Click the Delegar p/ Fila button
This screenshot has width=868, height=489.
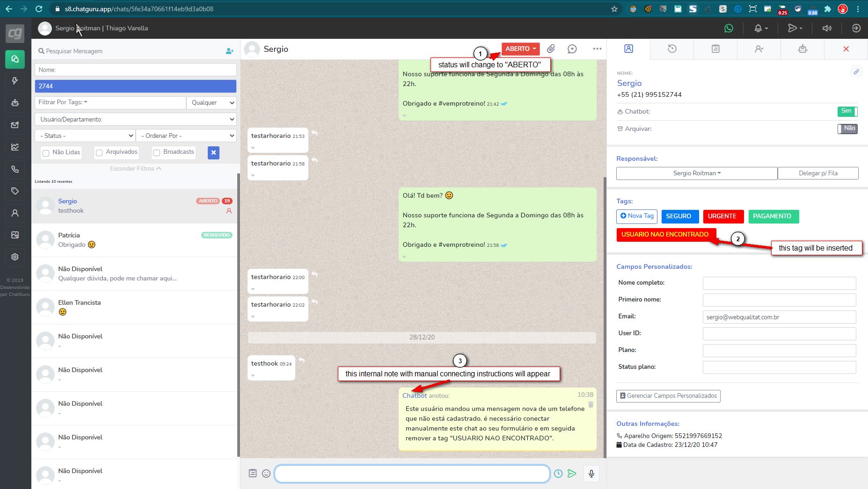[x=818, y=173]
